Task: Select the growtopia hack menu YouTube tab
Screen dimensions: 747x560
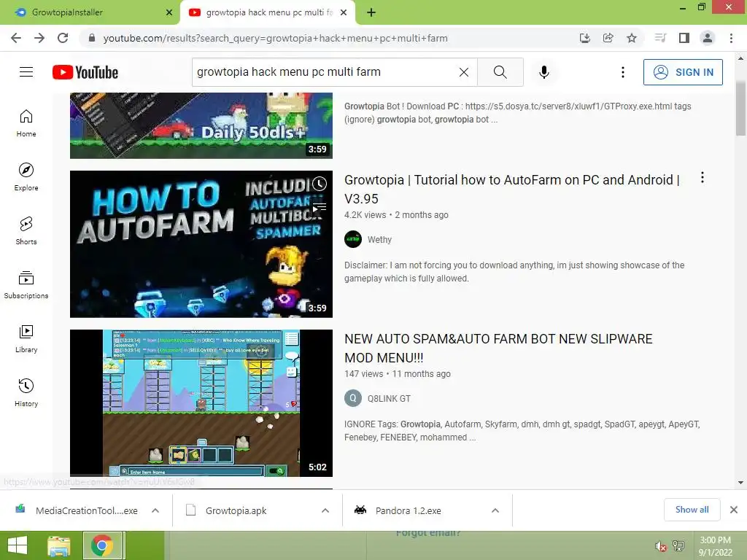Action: coord(268,12)
